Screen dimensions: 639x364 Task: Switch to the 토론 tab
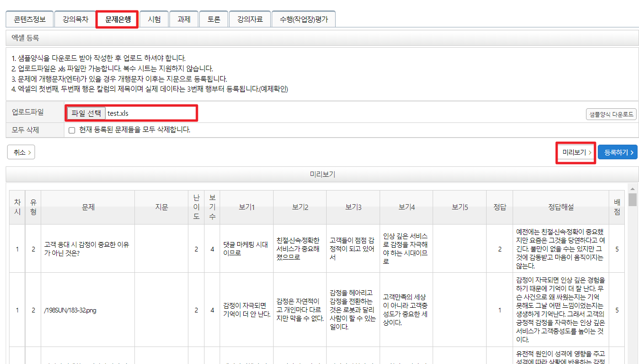[213, 19]
